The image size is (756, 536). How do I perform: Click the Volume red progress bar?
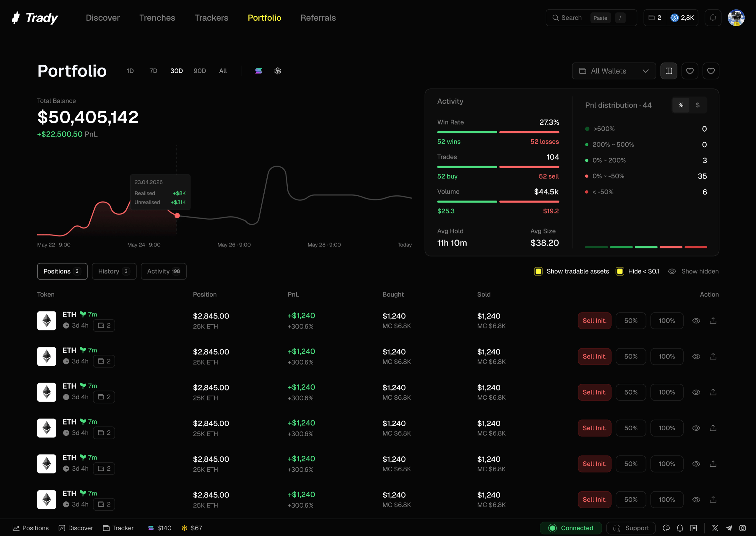pyautogui.click(x=529, y=201)
